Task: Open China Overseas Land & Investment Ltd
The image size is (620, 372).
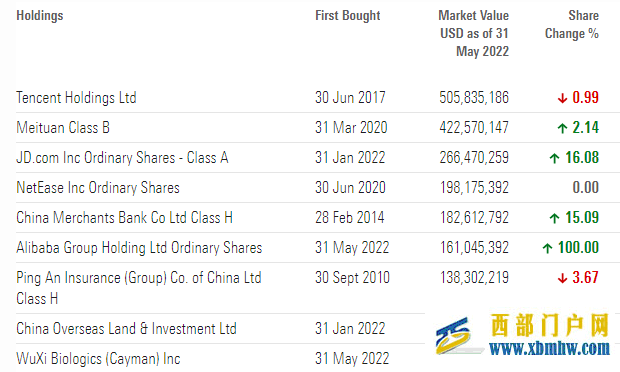Action: 126,329
